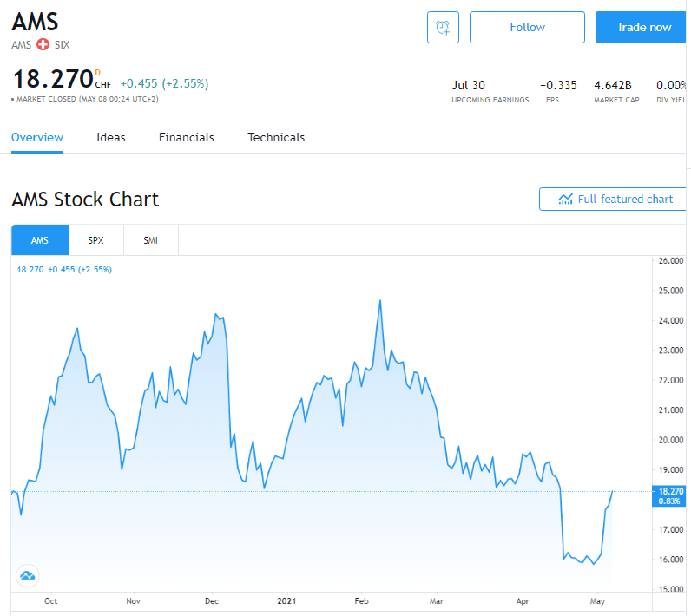Click the Oct label on time axis
The height and width of the screenshot is (616, 691).
(x=50, y=601)
